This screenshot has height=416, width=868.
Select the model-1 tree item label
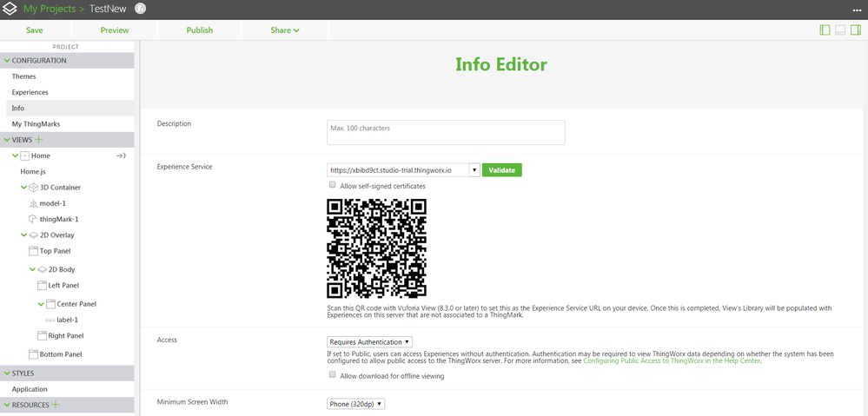coord(53,203)
